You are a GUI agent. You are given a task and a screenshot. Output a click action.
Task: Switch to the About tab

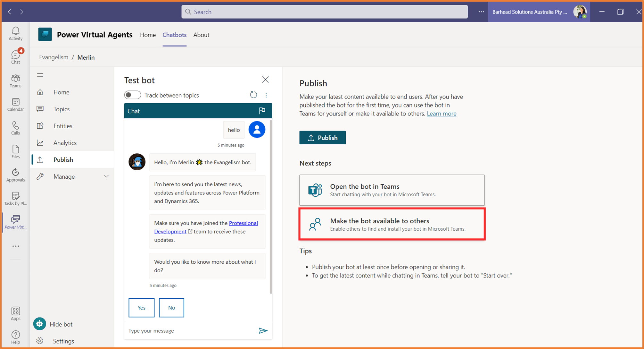(x=201, y=35)
